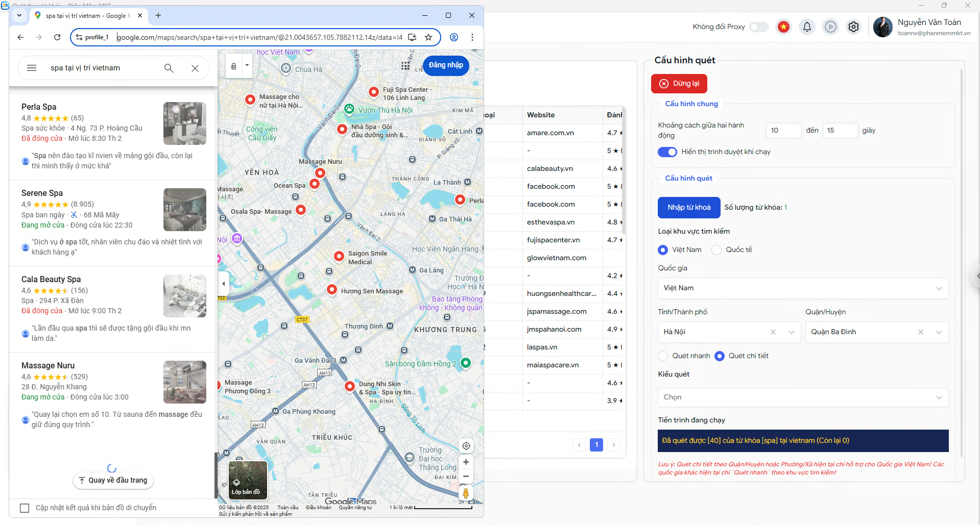Clear the Hà Nội selection X
This screenshot has height=525, width=980.
click(773, 332)
